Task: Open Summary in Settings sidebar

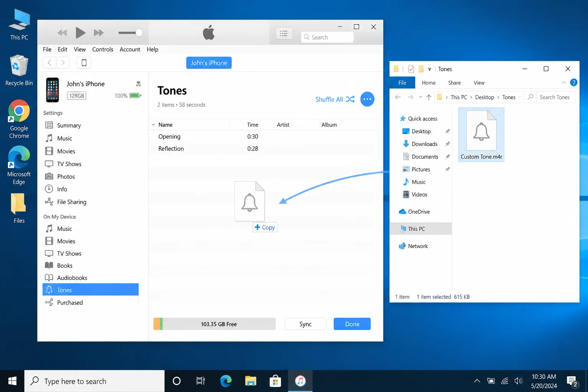Action: [x=69, y=125]
